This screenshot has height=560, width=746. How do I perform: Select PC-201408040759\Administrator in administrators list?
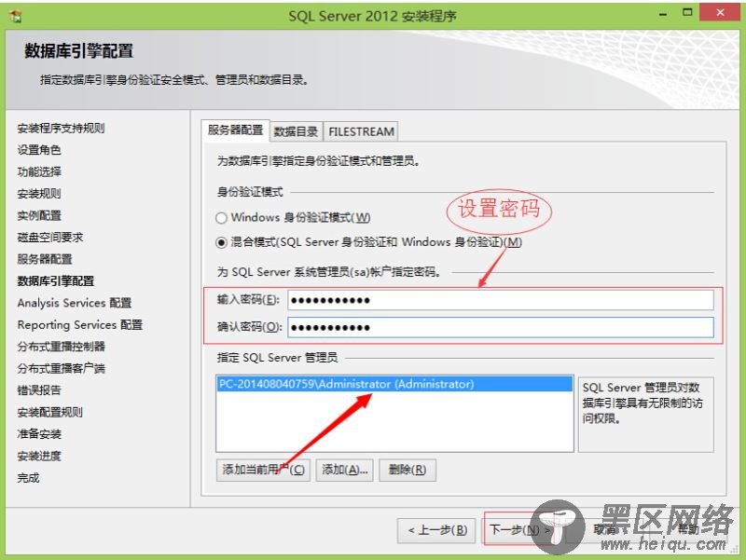point(394,384)
